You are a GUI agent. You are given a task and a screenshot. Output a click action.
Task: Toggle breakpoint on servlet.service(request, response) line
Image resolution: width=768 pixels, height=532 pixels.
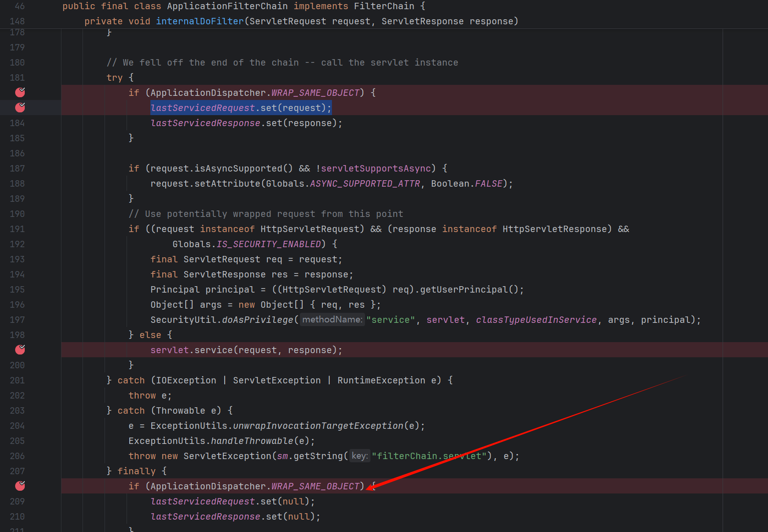pyautogui.click(x=20, y=350)
